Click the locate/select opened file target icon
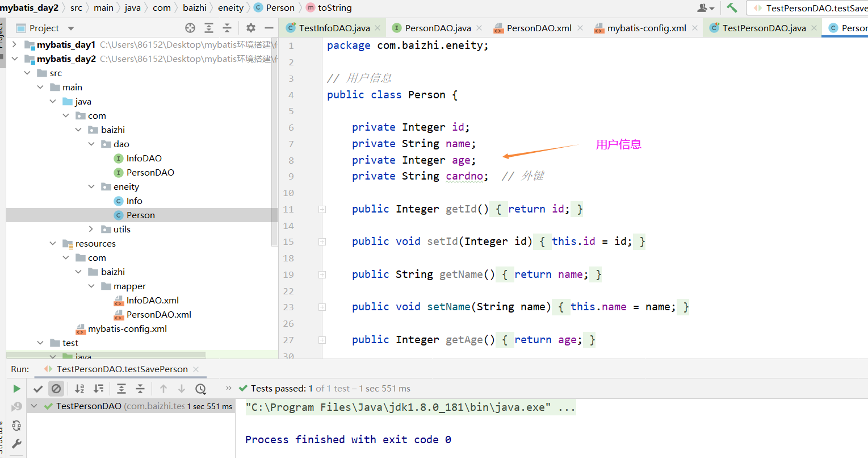Image resolution: width=868 pixels, height=458 pixels. [x=190, y=28]
